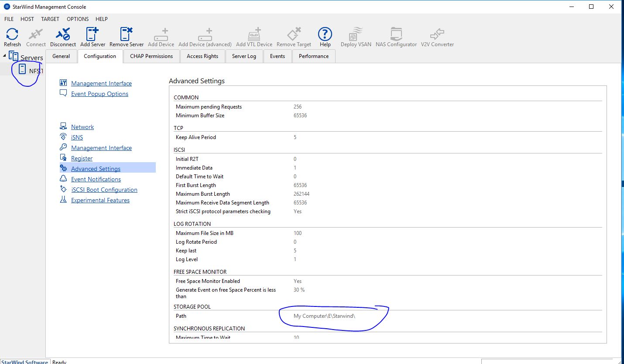Click the iSCSI Boot Configuration icon

click(63, 189)
